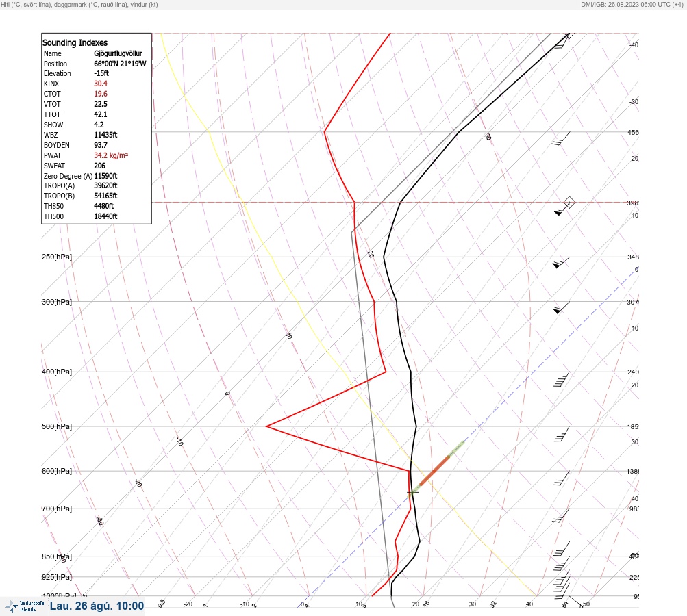Click the VTOT value 22.5
This screenshot has width=687, height=616.
click(100, 104)
